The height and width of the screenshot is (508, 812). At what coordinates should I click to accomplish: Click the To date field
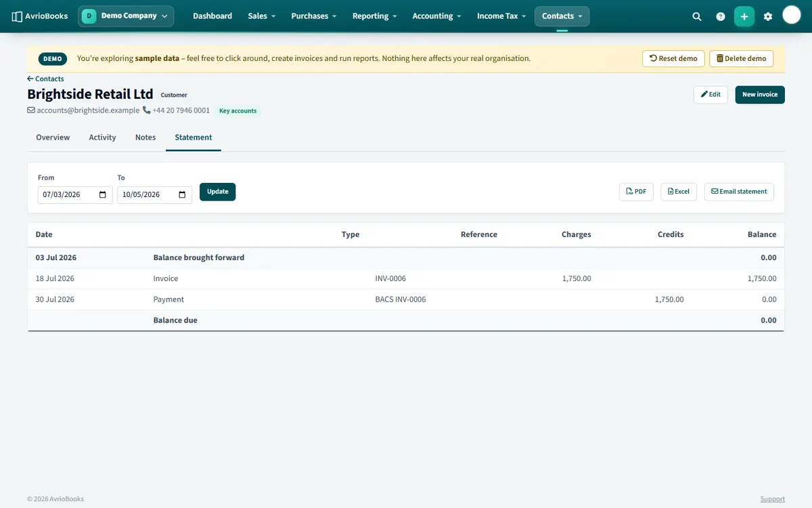[154, 195]
